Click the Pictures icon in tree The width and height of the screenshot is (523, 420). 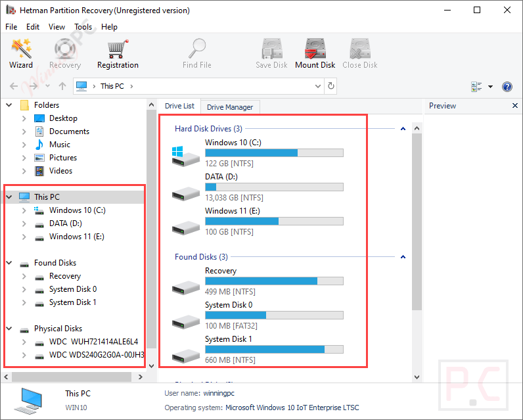click(x=39, y=158)
